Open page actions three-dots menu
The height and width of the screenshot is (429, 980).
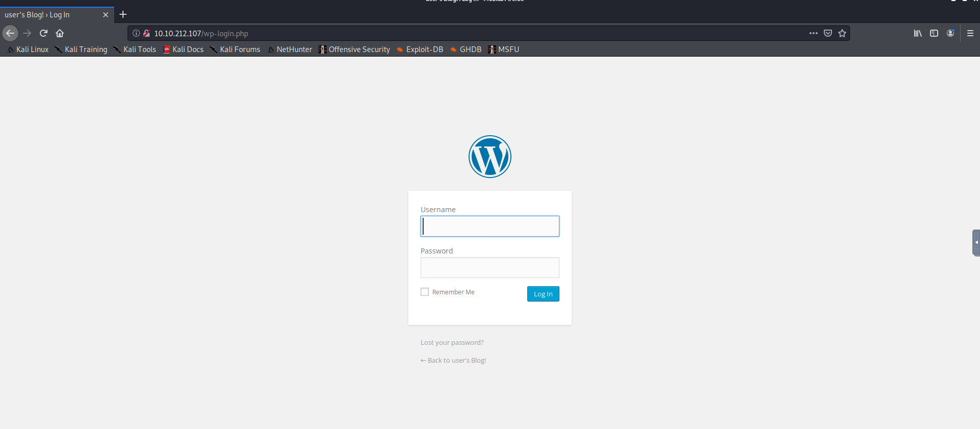pos(814,33)
